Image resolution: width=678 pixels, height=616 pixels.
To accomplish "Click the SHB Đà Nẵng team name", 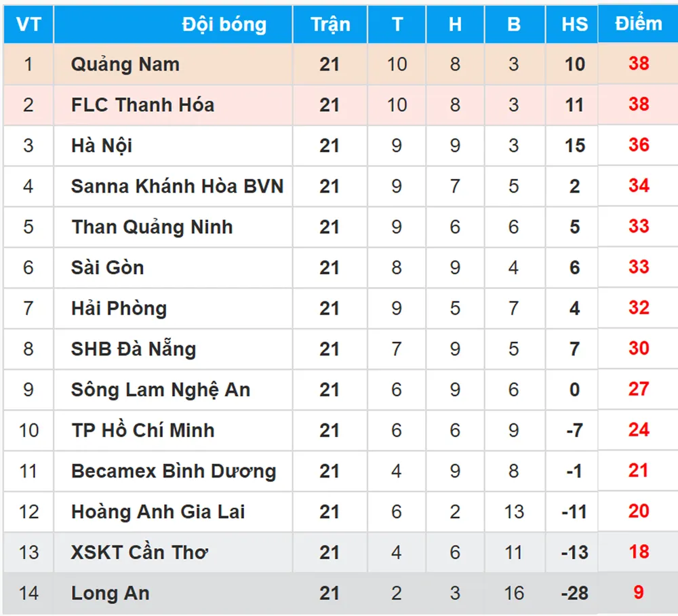I will [134, 349].
